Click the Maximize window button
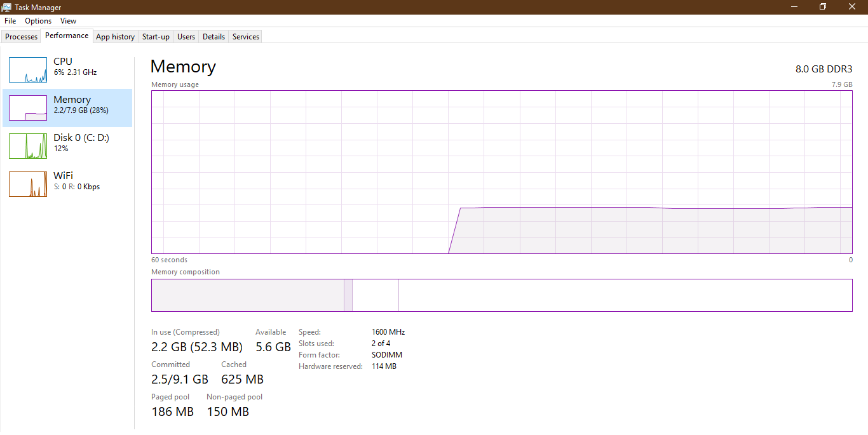Viewport: 868px width, 435px height. point(822,7)
